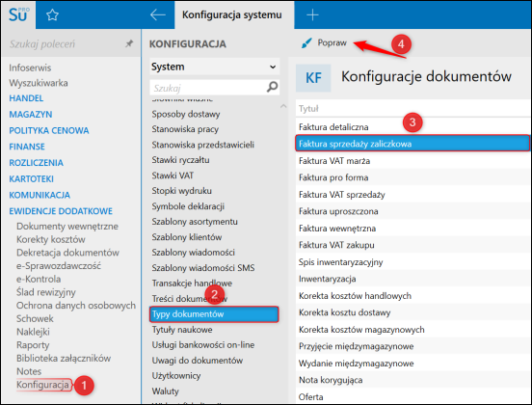Open favorites with the star icon

pyautogui.click(x=52, y=14)
